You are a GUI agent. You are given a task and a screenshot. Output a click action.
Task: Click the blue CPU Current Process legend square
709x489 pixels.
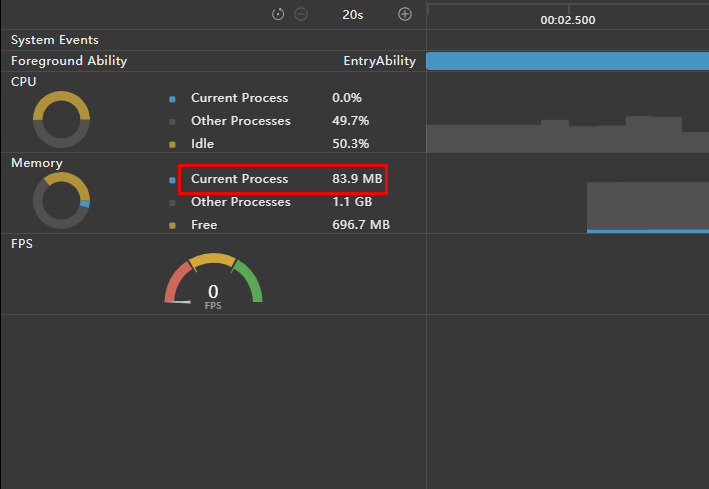click(172, 99)
